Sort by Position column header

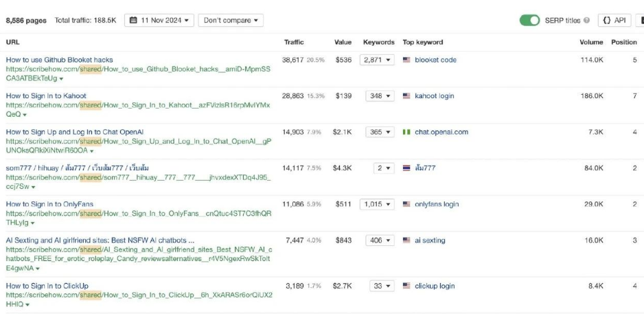(x=623, y=43)
